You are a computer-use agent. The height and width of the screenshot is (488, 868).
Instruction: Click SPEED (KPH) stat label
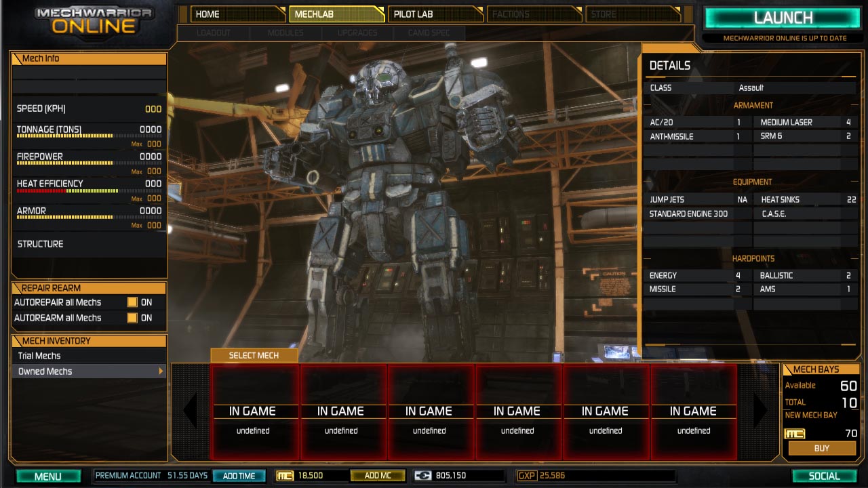pos(41,109)
